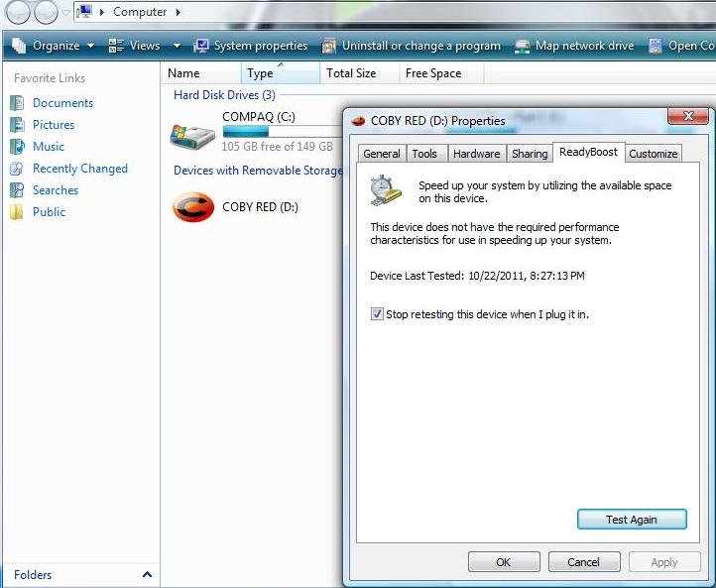Sort by the Type column header
716x588 pixels.
click(280, 73)
